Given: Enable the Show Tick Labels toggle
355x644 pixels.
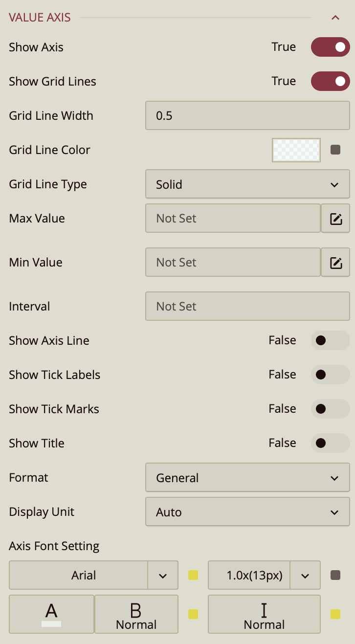Looking at the screenshot, I should click(x=330, y=375).
